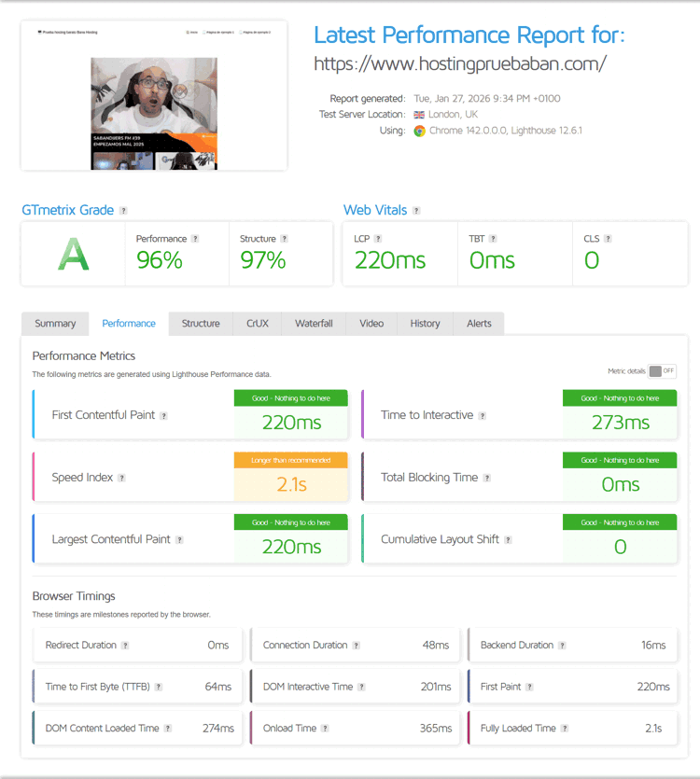Open the Waterfall tab
This screenshot has width=700, height=779.
point(314,324)
